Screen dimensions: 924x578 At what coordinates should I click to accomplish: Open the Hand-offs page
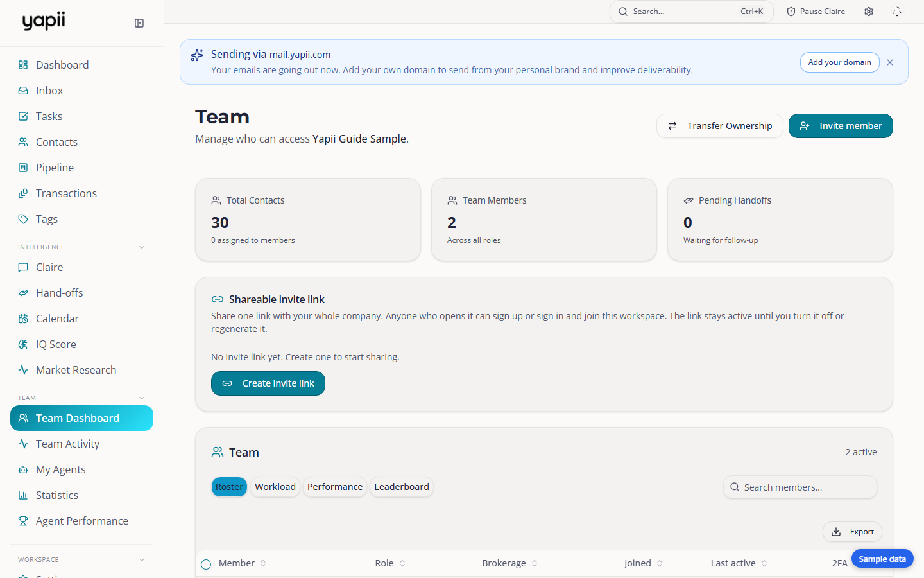click(81, 293)
